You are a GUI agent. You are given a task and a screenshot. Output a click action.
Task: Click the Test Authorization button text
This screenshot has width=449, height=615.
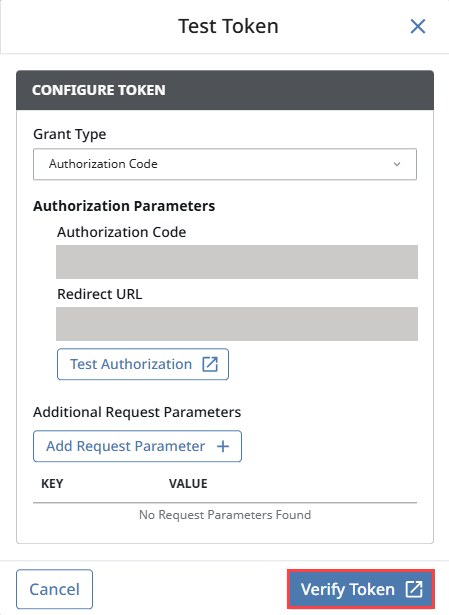[x=131, y=364]
